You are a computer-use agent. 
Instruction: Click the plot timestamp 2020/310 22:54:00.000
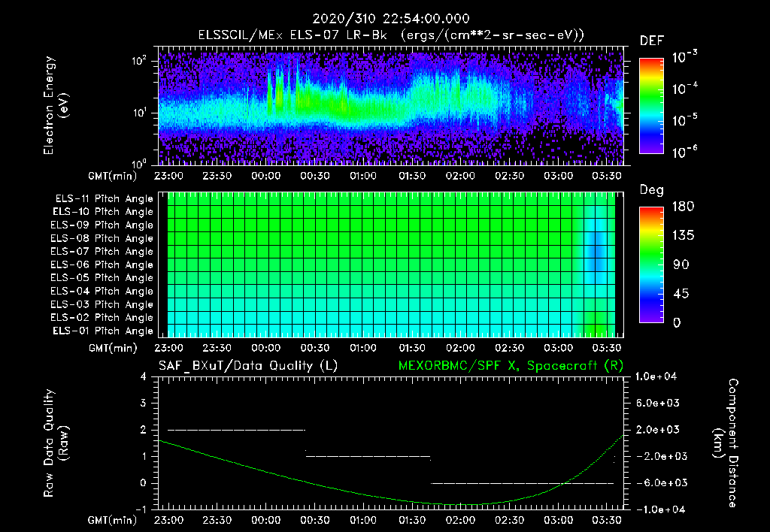(x=391, y=19)
